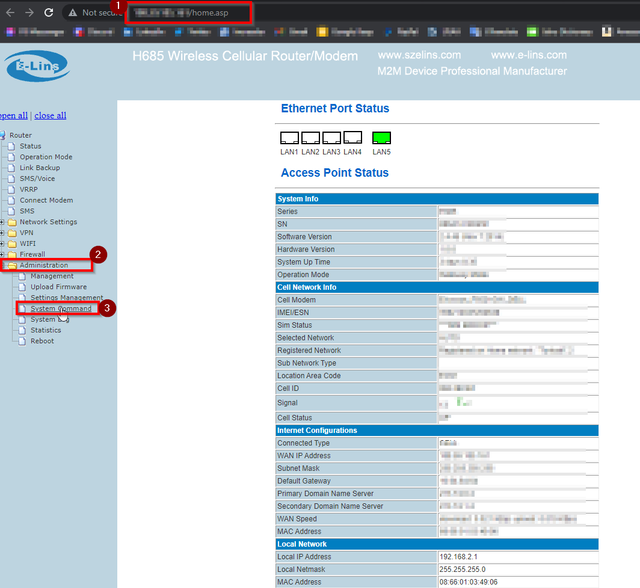Click the LAN1 port icon
Screen dimensions: 640x588
coord(289,138)
